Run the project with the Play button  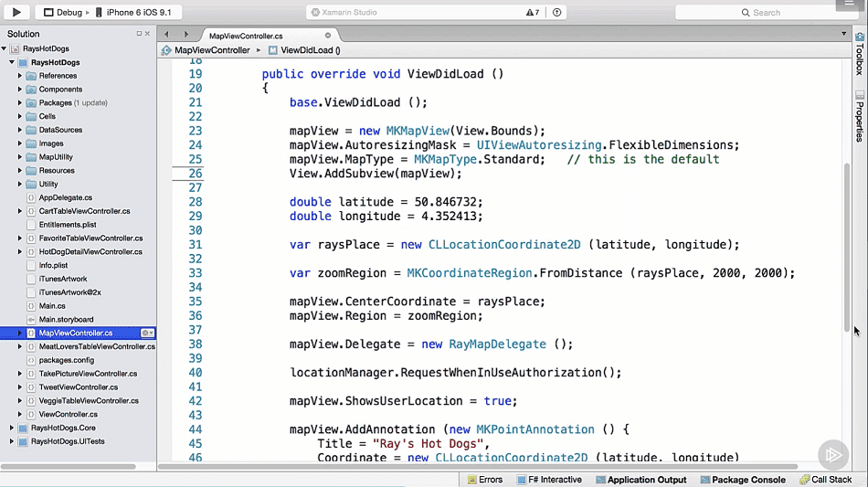16,12
